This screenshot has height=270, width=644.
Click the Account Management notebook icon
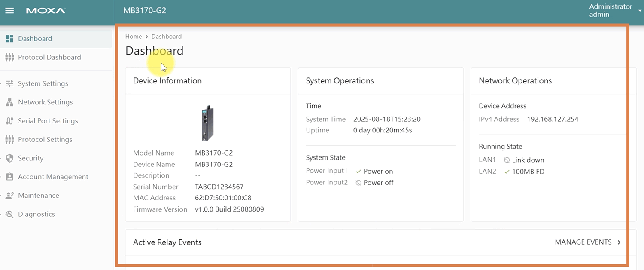tap(9, 177)
